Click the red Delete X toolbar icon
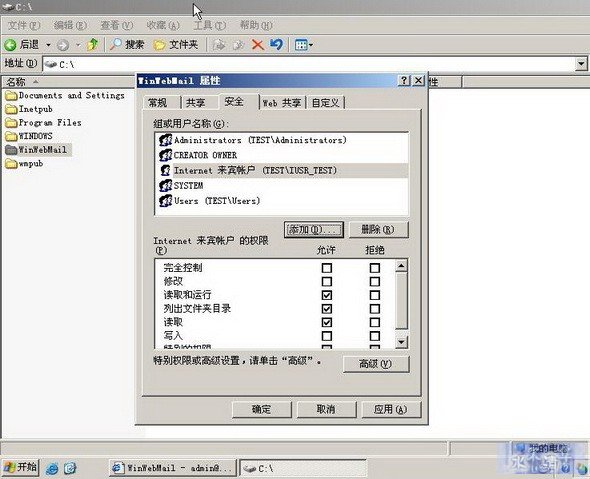This screenshot has height=479, width=590. click(x=258, y=45)
